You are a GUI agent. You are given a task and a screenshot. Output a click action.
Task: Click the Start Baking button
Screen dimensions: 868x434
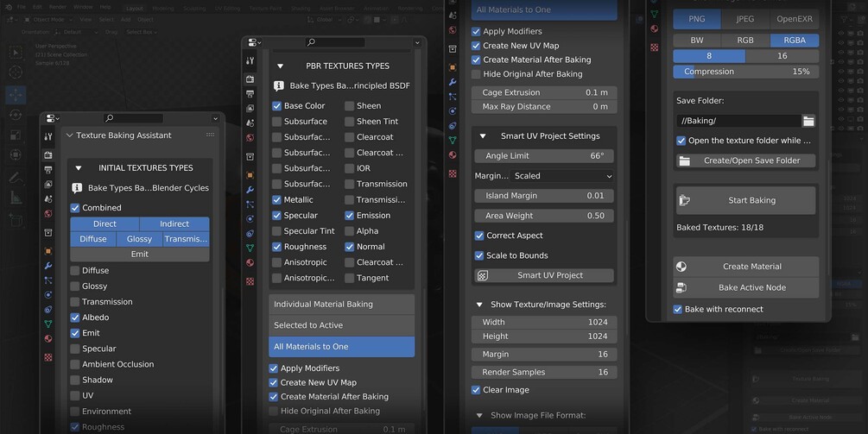[745, 200]
